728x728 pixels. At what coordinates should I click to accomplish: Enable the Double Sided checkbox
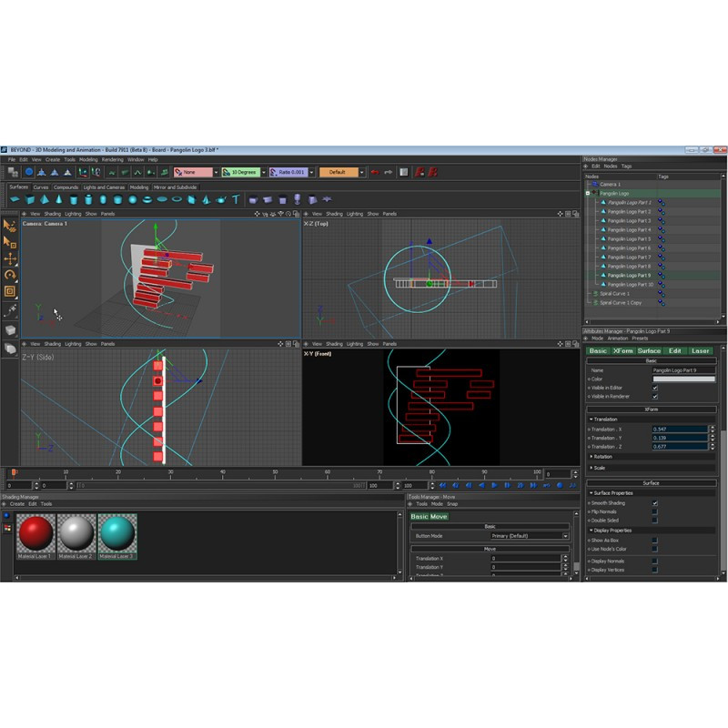[654, 520]
